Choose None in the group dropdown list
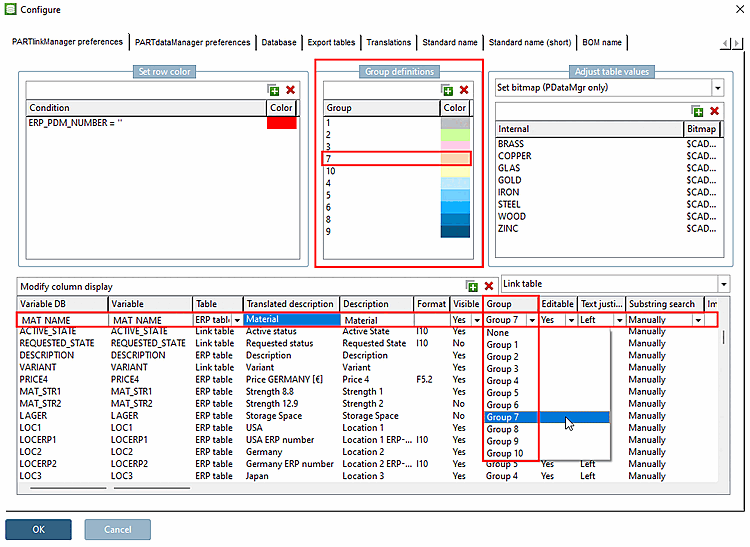The height and width of the screenshot is (547, 750). (498, 333)
